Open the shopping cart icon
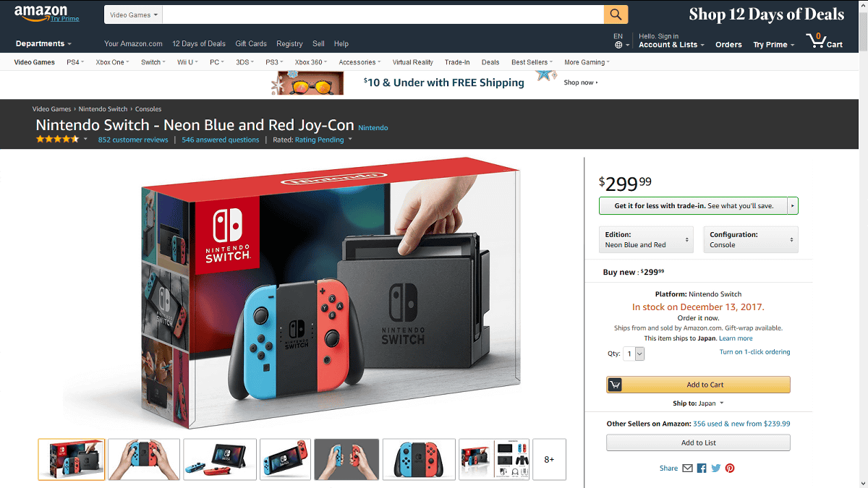 pyautogui.click(x=825, y=40)
